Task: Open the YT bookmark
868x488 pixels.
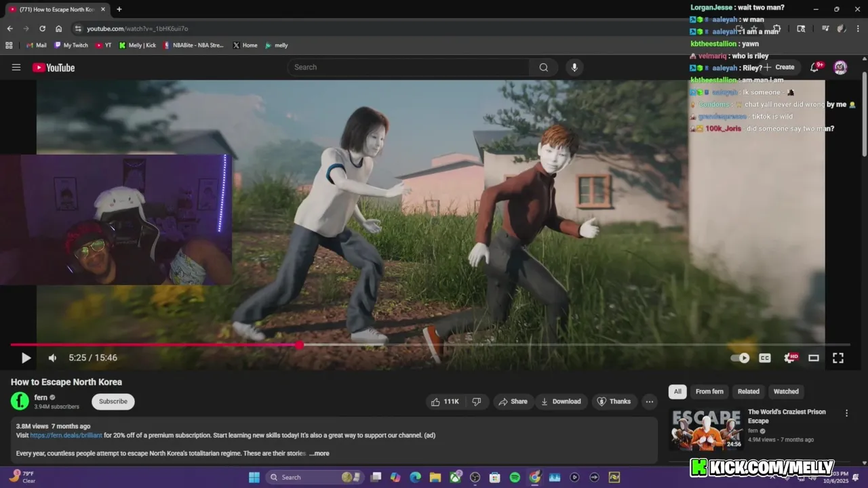Action: point(103,45)
